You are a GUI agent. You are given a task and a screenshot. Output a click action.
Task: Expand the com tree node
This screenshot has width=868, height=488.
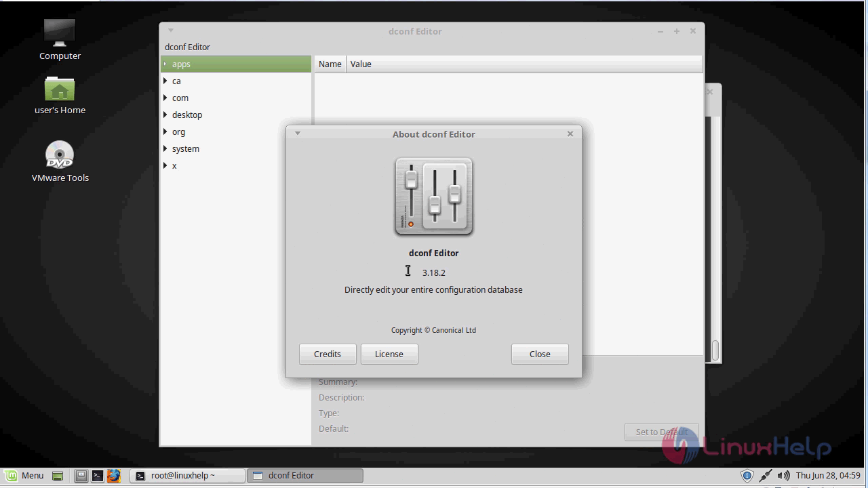click(x=165, y=98)
